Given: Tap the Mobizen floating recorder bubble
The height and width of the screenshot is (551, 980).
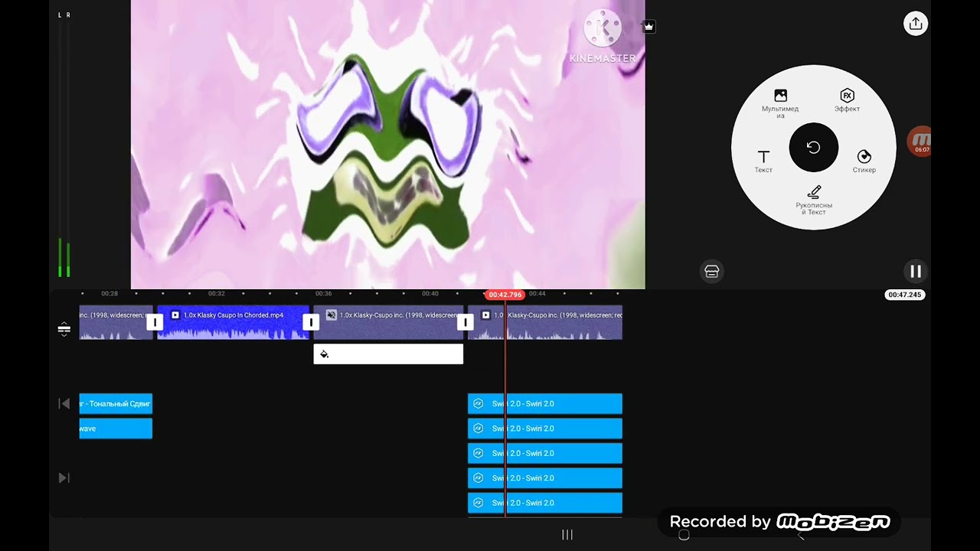Looking at the screenshot, I should 920,142.
